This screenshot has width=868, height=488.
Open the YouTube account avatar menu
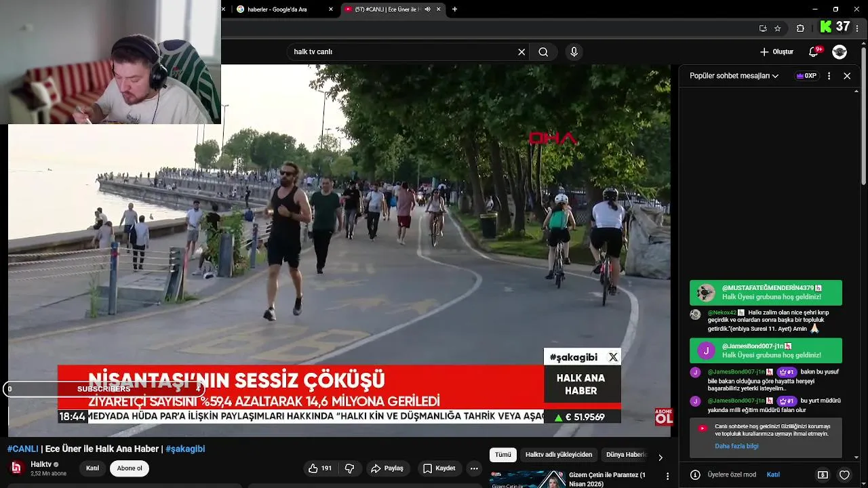tap(840, 52)
